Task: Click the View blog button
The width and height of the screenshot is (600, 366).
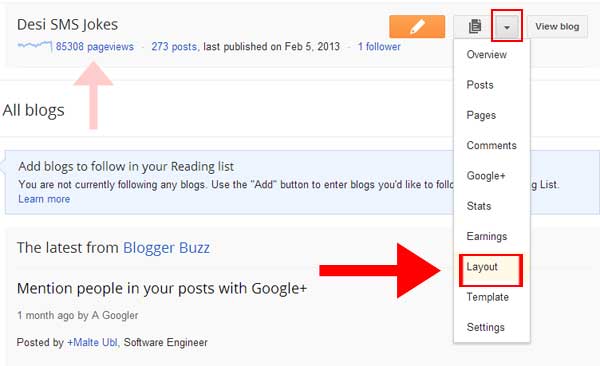Action: pos(557,26)
